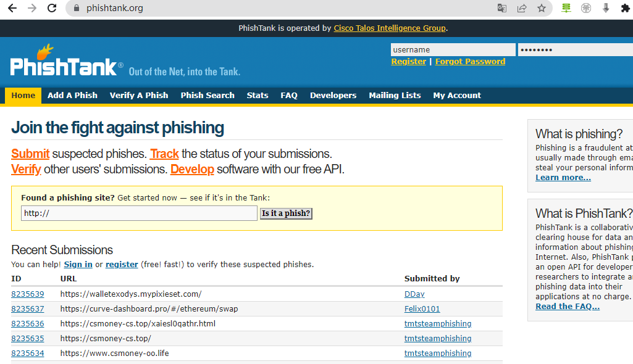Click the gray circular extension icon

586,8
